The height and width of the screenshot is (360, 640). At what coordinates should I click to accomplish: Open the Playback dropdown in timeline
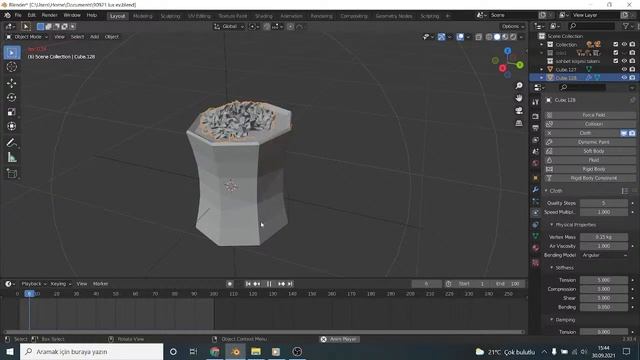[33, 284]
